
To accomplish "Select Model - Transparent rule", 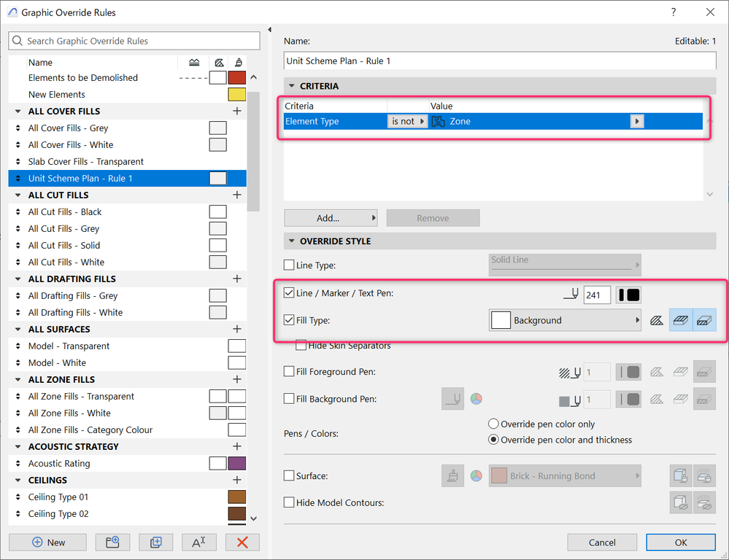I will (128, 346).
